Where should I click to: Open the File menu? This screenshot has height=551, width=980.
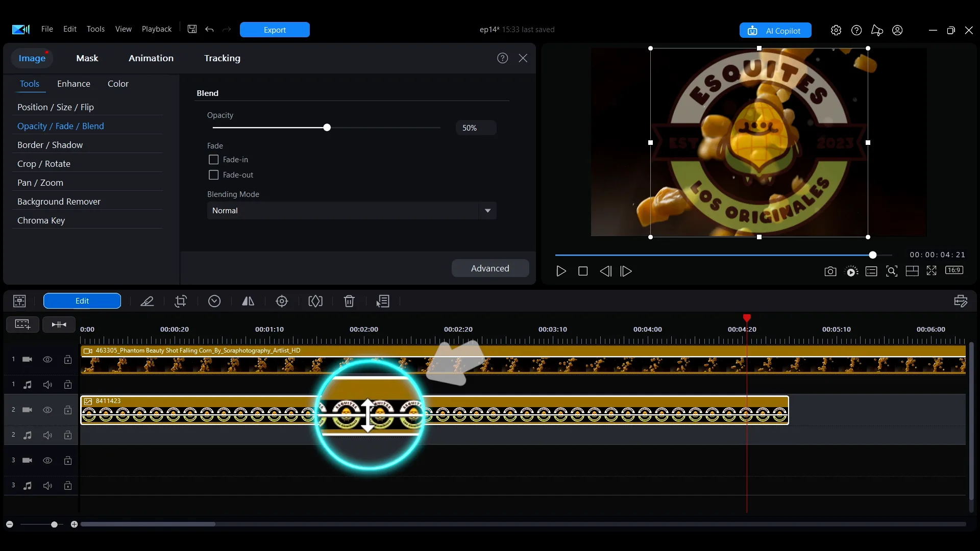click(x=47, y=29)
